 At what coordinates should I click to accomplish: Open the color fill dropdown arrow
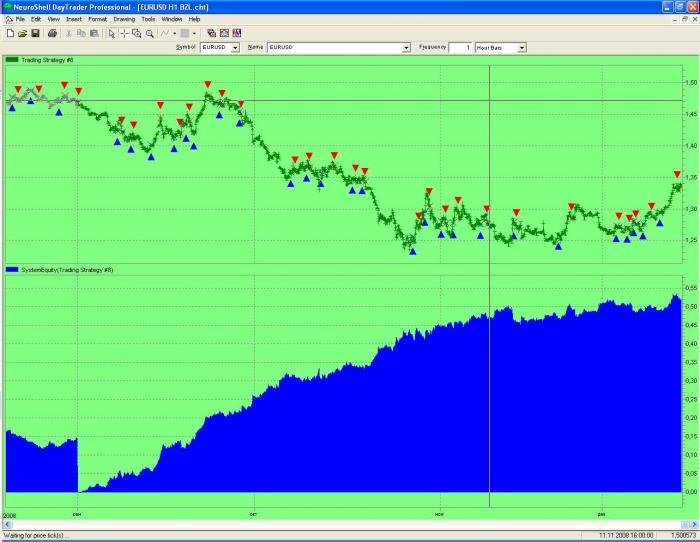[196, 33]
